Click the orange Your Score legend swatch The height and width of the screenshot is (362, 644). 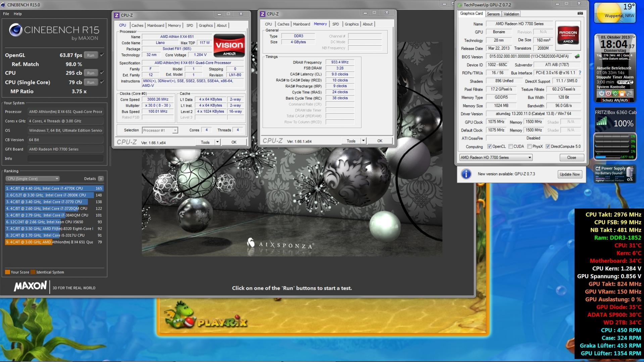click(7, 272)
